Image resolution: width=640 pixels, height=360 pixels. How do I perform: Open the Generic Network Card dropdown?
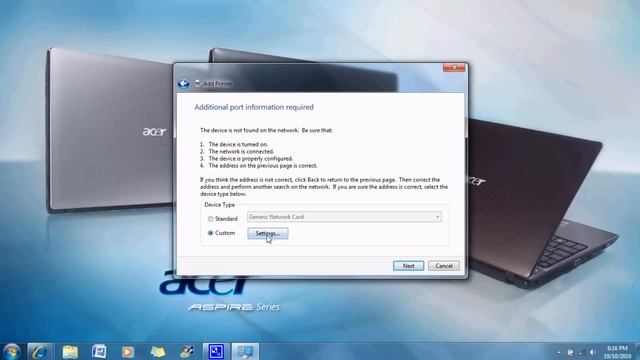344,217
